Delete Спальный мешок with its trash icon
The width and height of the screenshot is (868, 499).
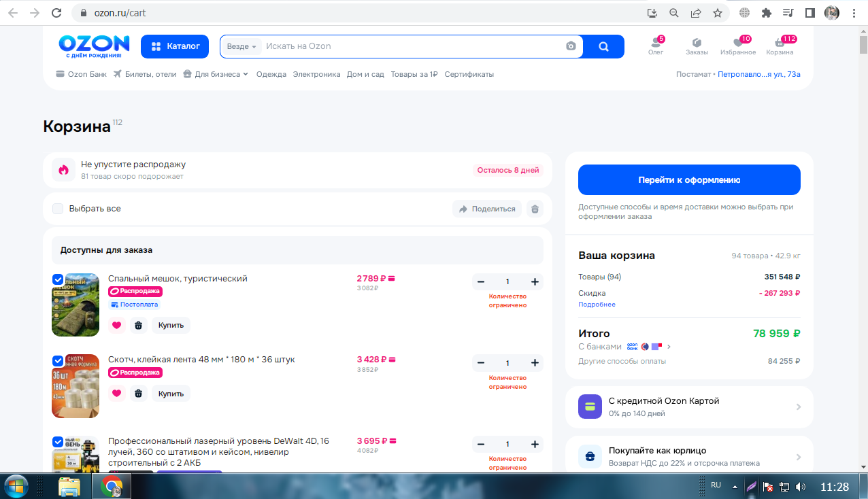click(139, 325)
